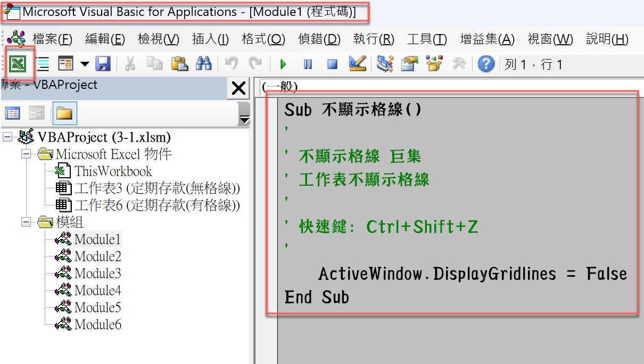
Task: Switch to View Code in project pane
Action: point(12,113)
